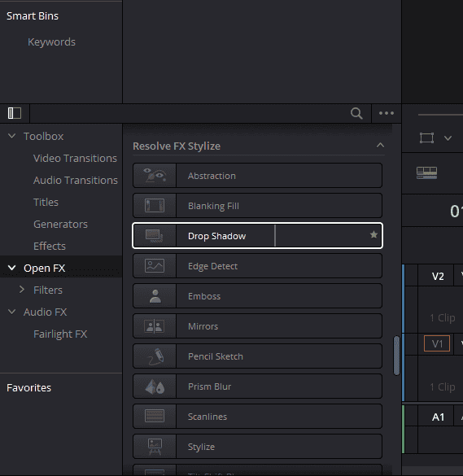
Task: Select the Filters subcategory
Action: pyautogui.click(x=48, y=290)
